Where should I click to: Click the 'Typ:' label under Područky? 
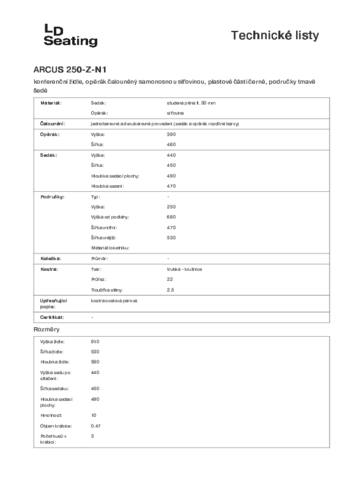coord(95,197)
